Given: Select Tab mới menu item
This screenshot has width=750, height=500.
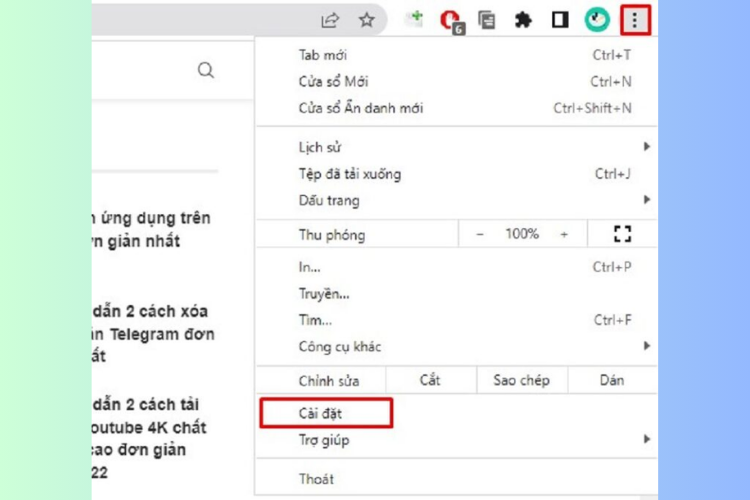Looking at the screenshot, I should pos(456,55).
